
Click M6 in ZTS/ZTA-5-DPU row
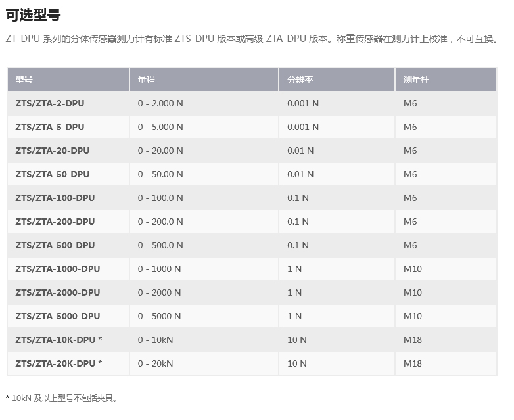(410, 127)
